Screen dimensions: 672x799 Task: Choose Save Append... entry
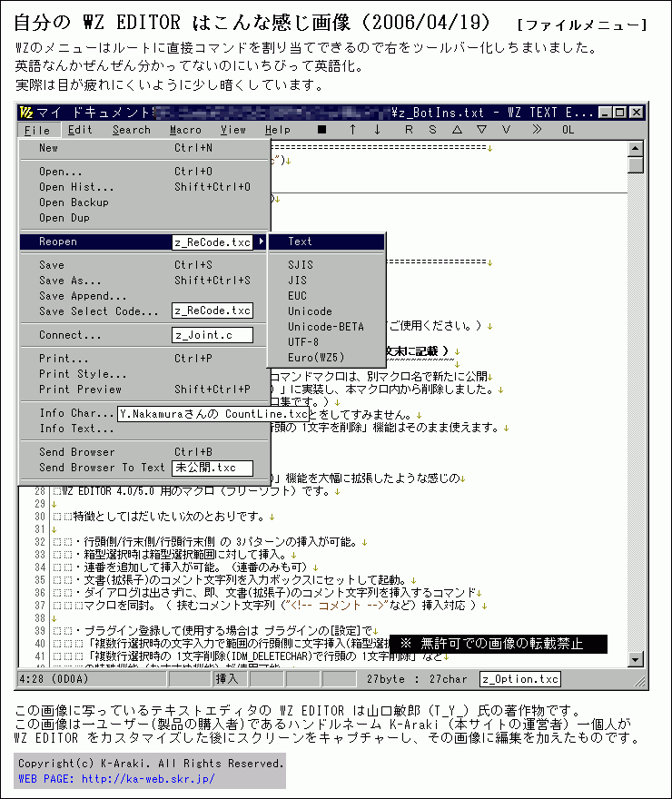pyautogui.click(x=144, y=296)
